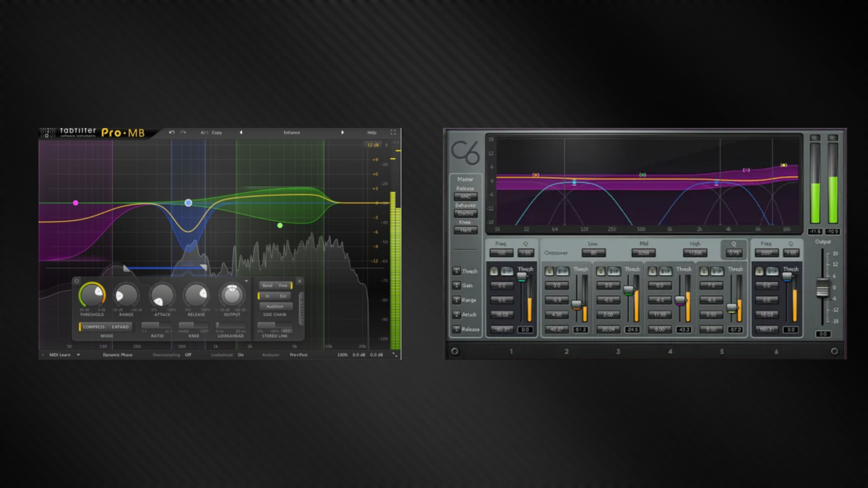The height and width of the screenshot is (488, 868).
Task: Open the Analyzer Pre+Post dropdown
Action: point(299,355)
